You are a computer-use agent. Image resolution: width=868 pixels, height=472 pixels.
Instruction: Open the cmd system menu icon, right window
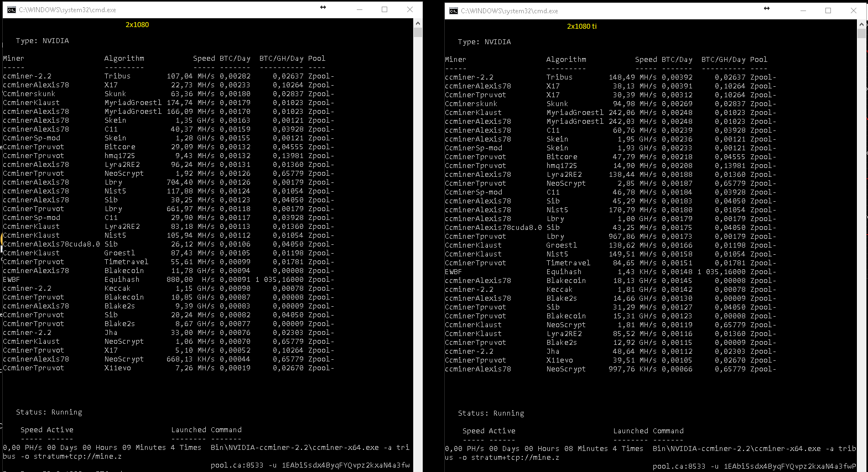(454, 11)
